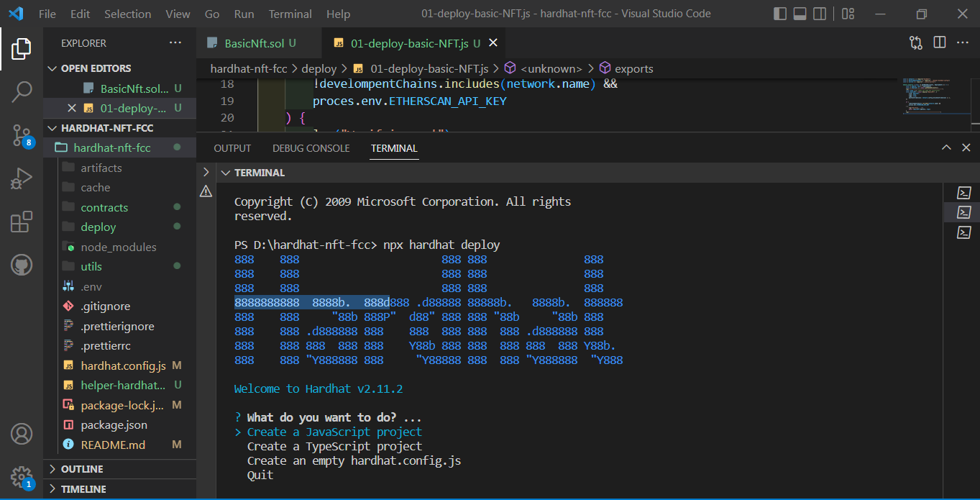Viewport: 980px width, 500px height.
Task: Expand the terminal side chevron
Action: point(206,172)
